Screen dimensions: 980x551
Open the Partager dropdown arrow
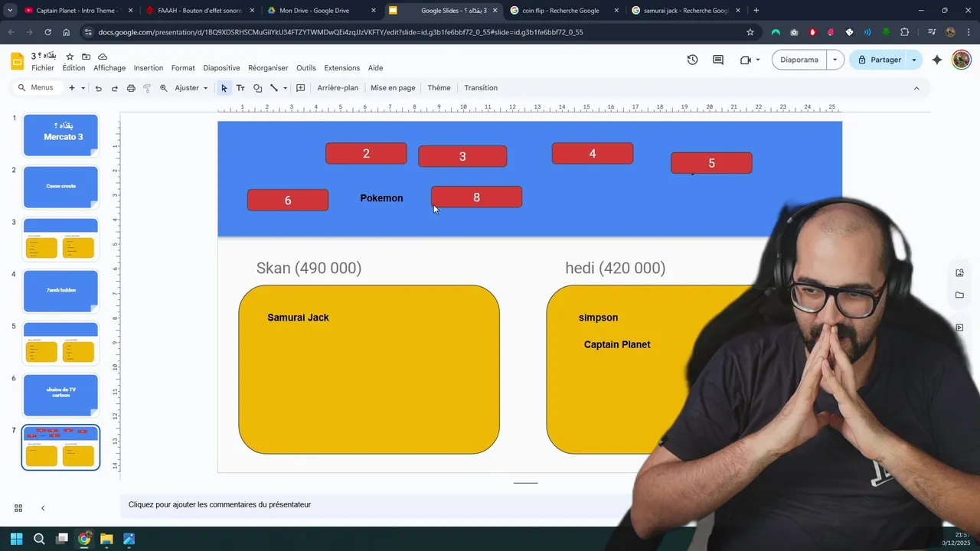click(x=914, y=60)
